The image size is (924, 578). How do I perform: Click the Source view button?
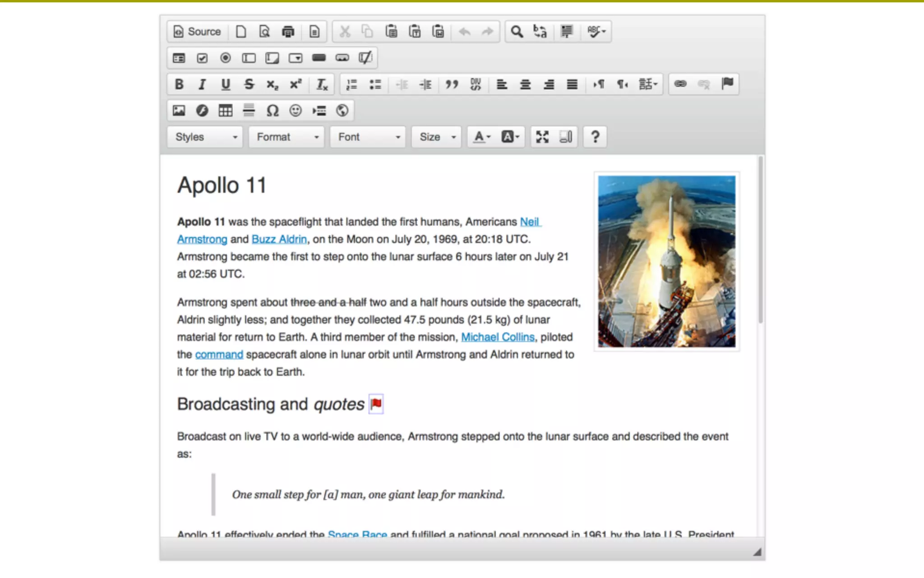[x=197, y=32]
